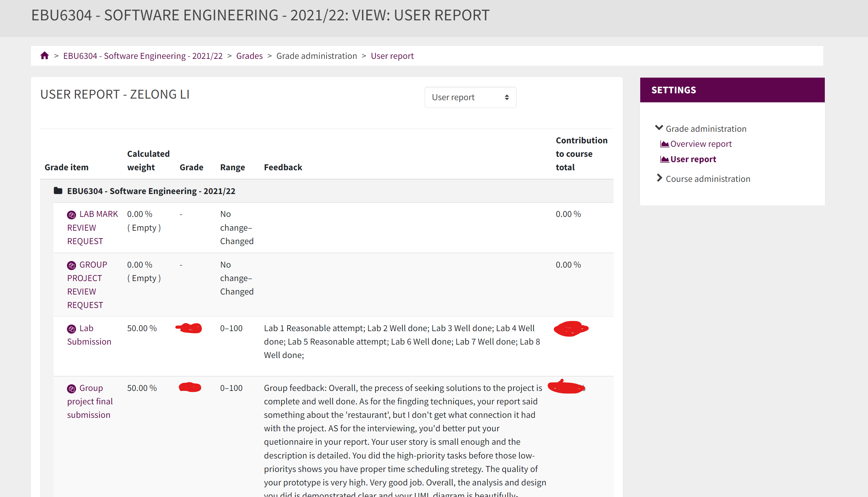Click the folder icon beside EBU6304 course heading

58,191
